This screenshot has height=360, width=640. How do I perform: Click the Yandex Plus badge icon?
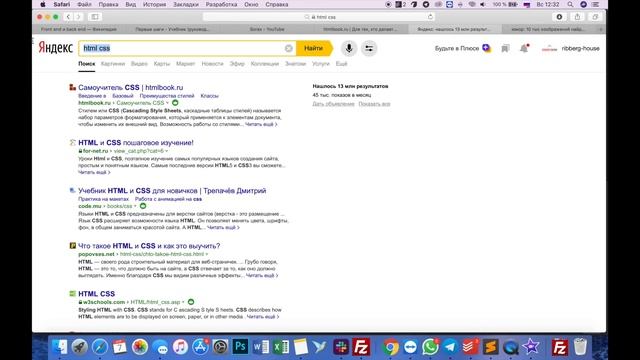click(x=486, y=48)
